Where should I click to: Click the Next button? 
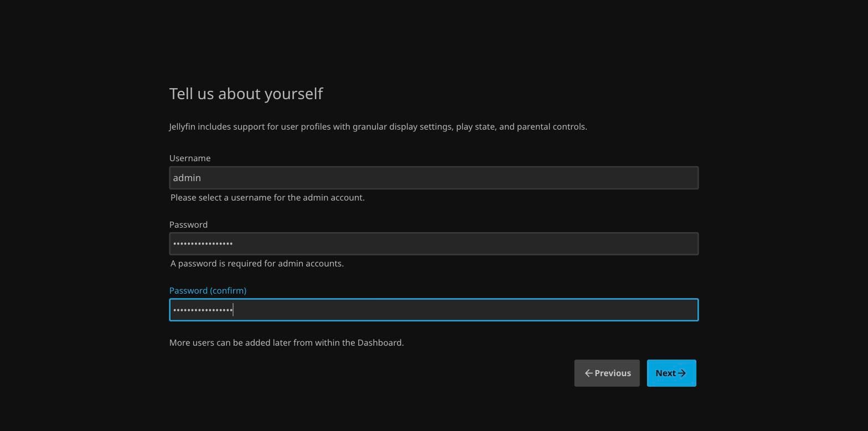pyautogui.click(x=671, y=373)
